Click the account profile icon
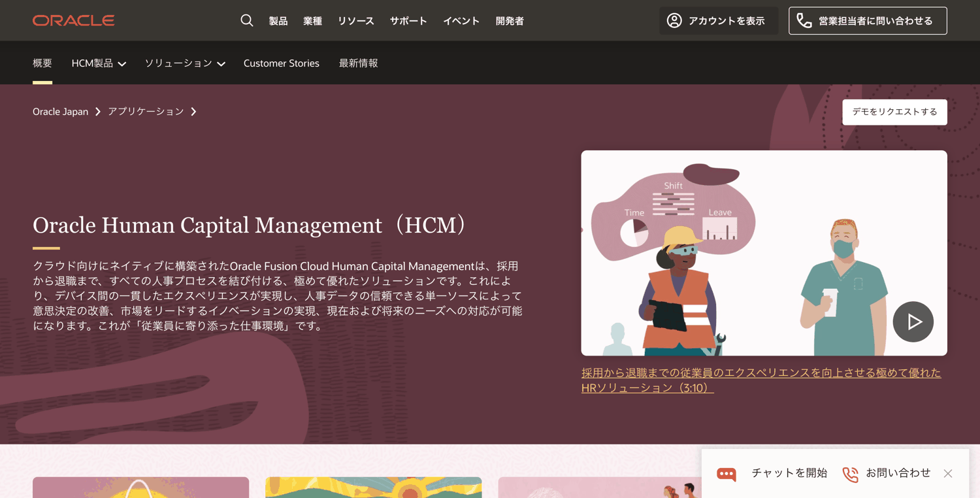The image size is (980, 498). [674, 20]
